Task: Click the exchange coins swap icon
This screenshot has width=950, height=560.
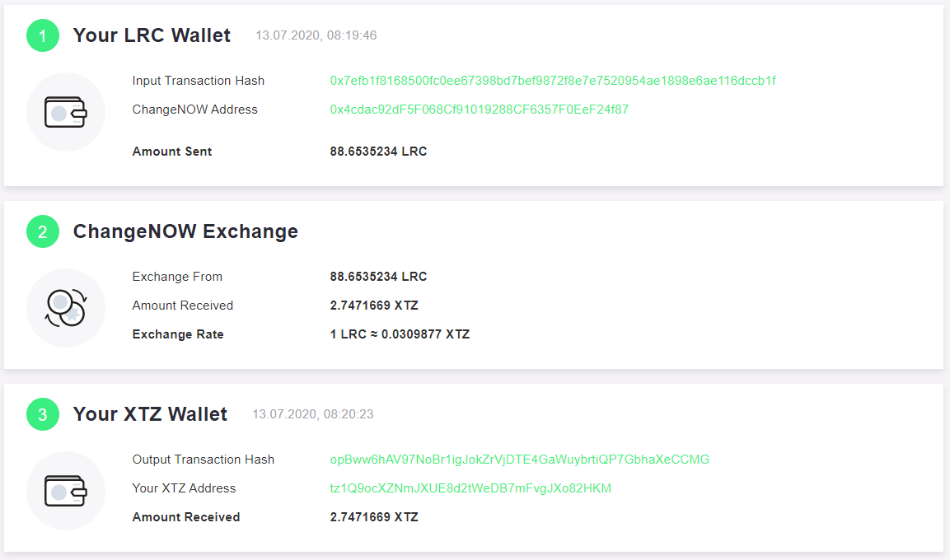Action: tap(65, 307)
